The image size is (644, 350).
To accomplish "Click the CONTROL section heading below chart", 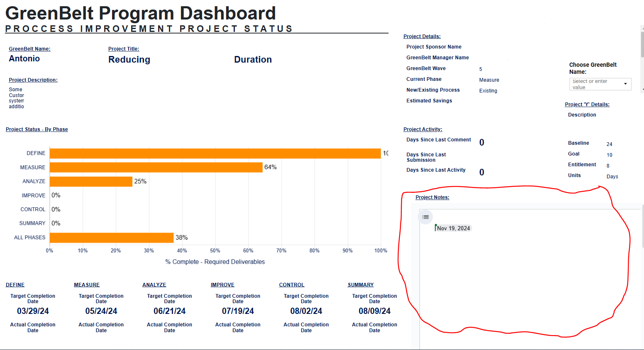I will [x=292, y=285].
